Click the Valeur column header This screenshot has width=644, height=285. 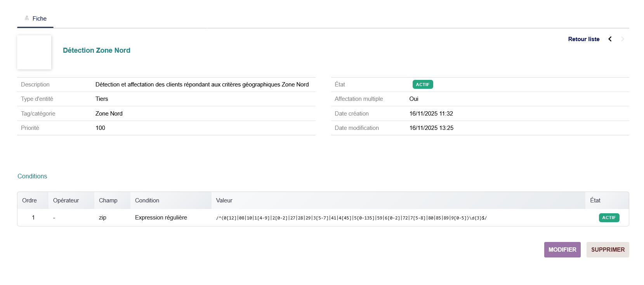pyautogui.click(x=224, y=200)
